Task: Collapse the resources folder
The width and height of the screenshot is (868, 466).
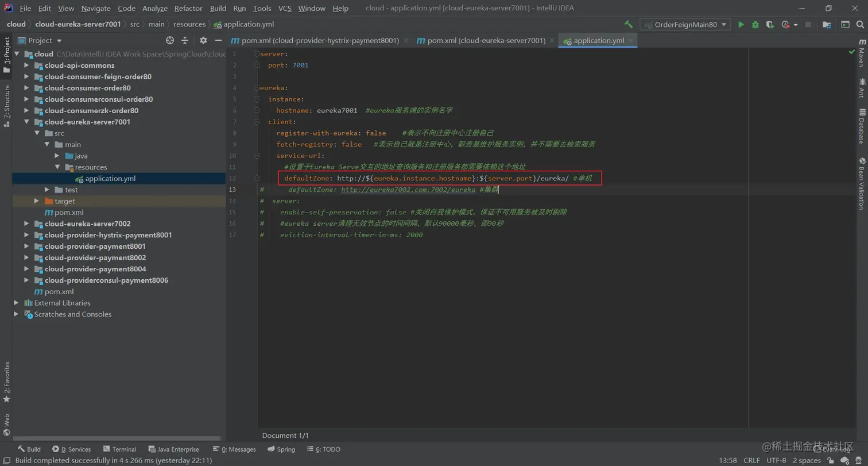Action: [x=57, y=167]
